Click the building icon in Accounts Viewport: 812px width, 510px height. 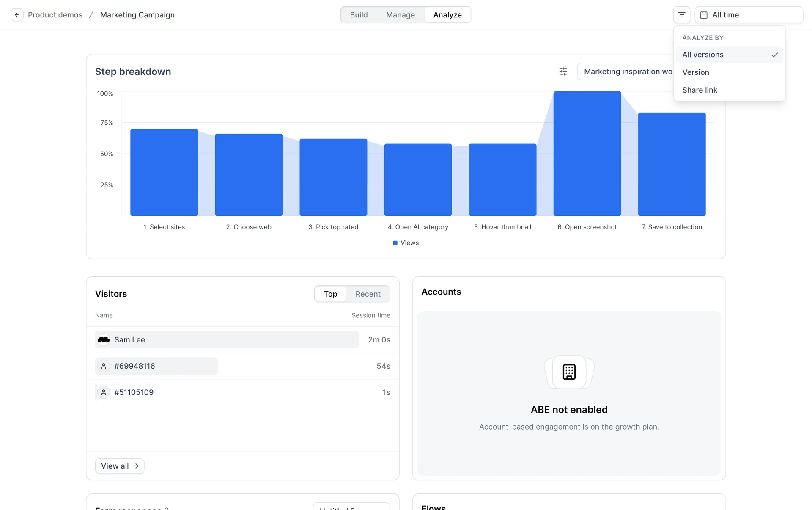pyautogui.click(x=569, y=372)
